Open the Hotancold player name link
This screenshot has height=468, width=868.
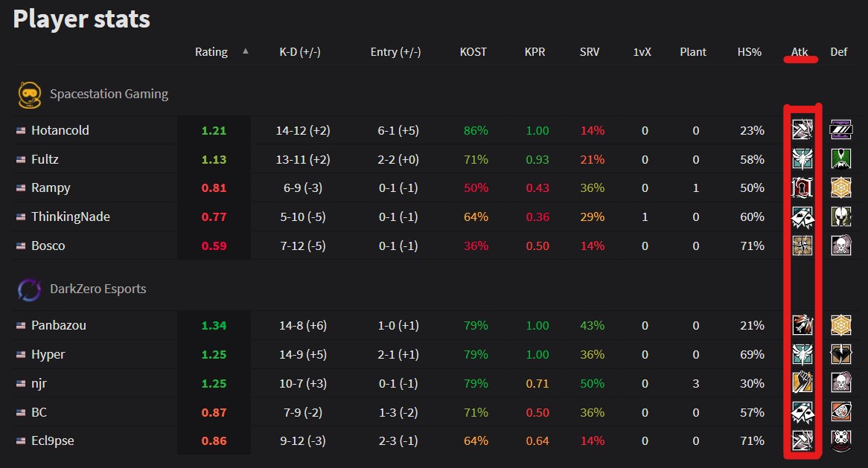click(x=60, y=130)
